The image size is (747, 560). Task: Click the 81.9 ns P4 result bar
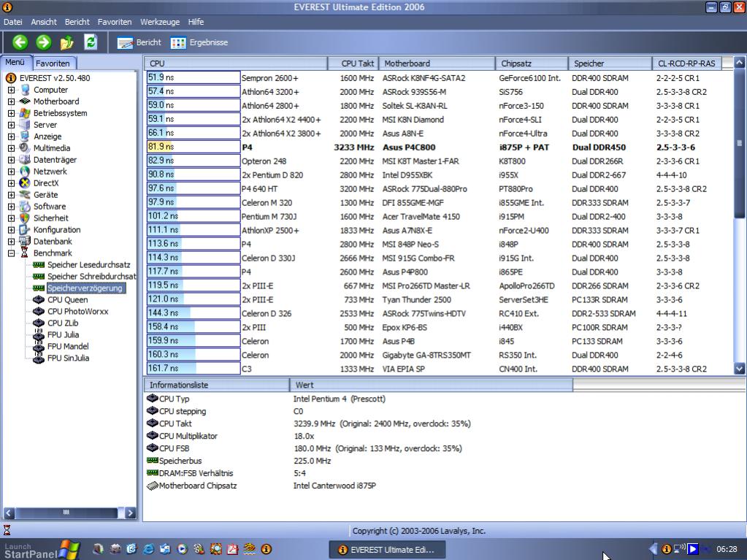194,147
